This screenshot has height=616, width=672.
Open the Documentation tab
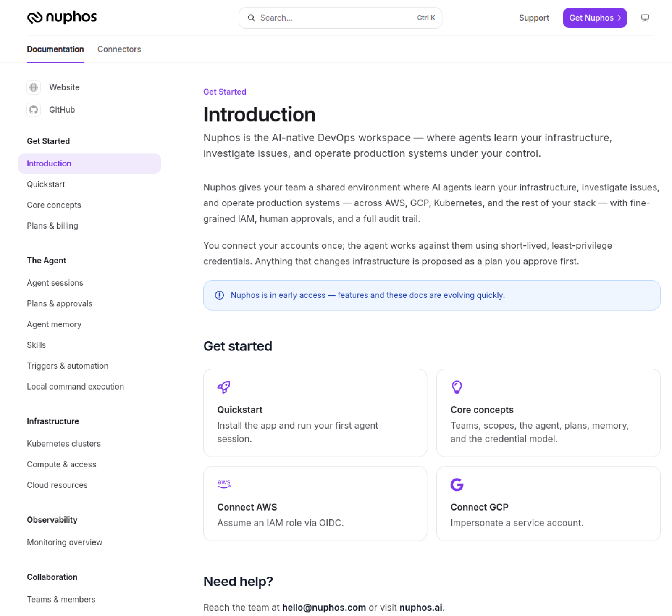click(55, 49)
